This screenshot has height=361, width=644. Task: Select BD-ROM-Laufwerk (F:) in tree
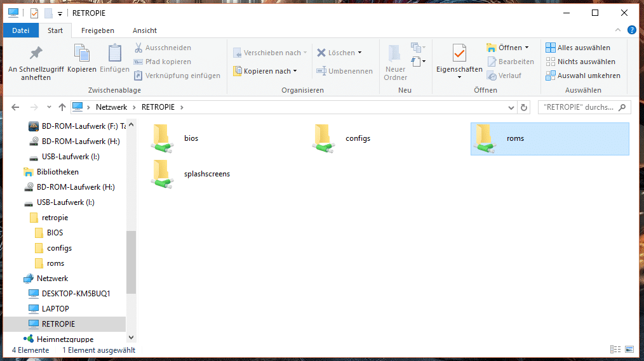coord(77,126)
